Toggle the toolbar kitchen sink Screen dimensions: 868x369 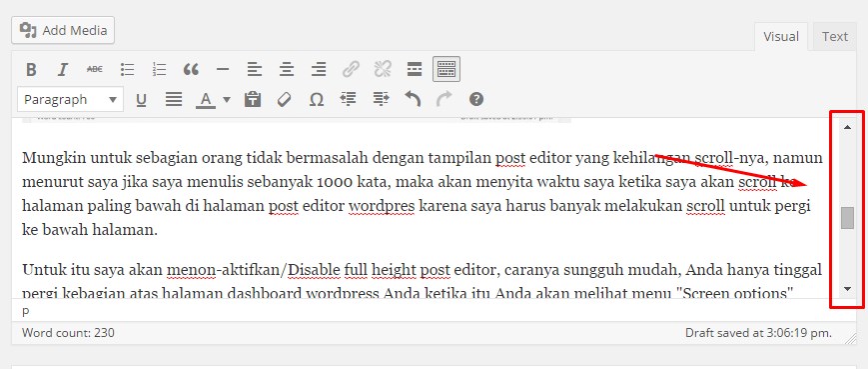446,69
